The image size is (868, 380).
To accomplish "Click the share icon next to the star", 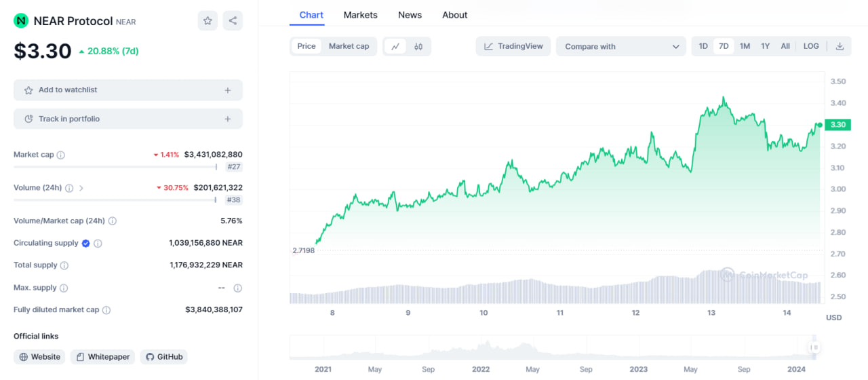I will pyautogui.click(x=233, y=21).
